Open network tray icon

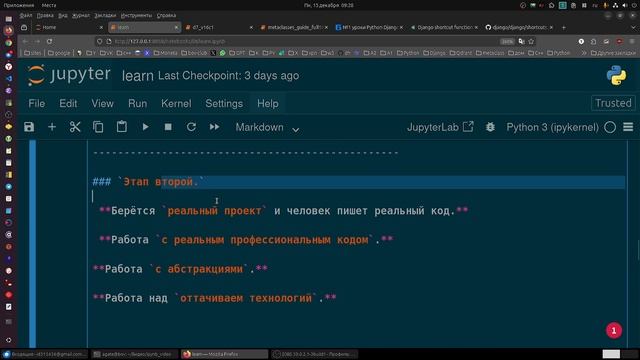pyautogui.click(x=615, y=5)
